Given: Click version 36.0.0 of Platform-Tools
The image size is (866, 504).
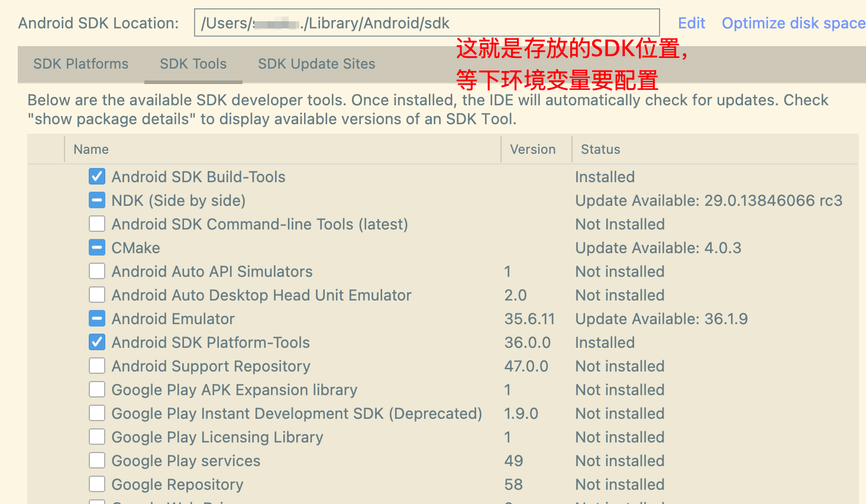Looking at the screenshot, I should click(528, 343).
